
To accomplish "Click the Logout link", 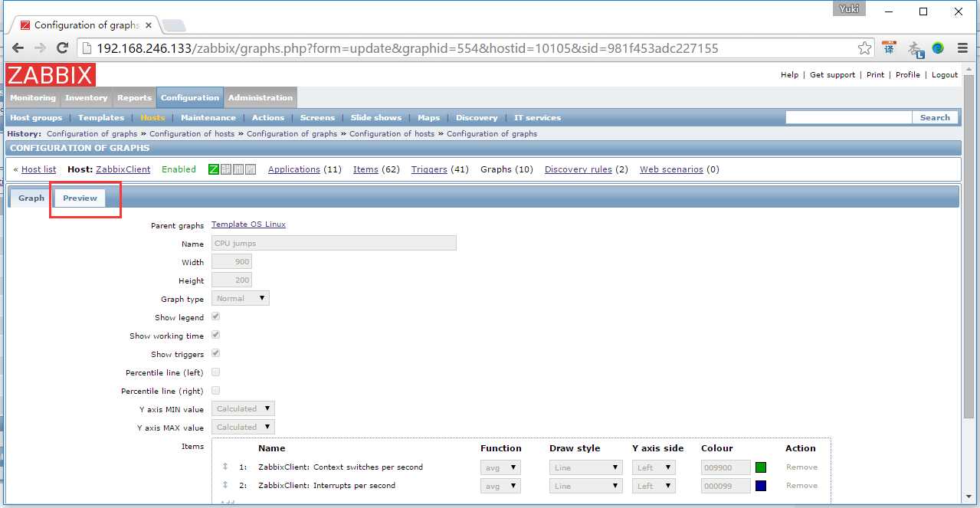I will pos(945,75).
